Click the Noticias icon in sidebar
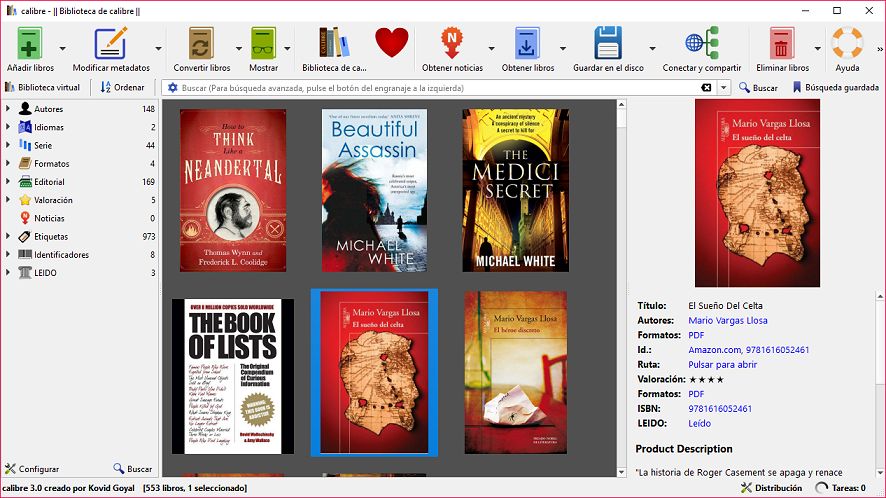This screenshot has width=886, height=498. 25,218
